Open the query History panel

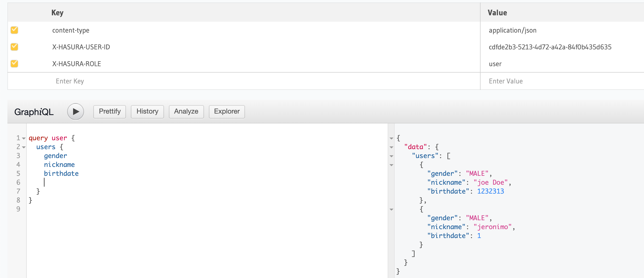pyautogui.click(x=147, y=112)
